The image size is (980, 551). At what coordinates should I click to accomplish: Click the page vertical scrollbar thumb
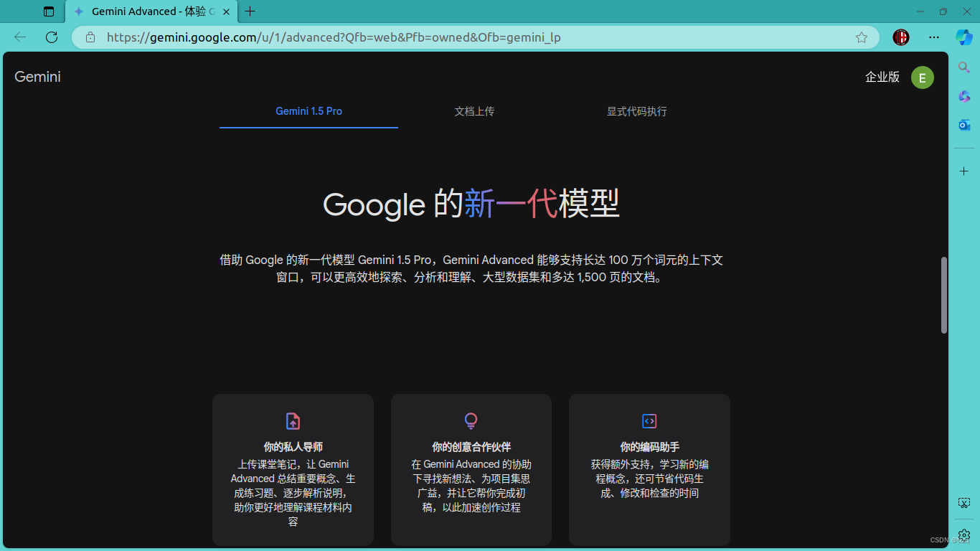[944, 295]
